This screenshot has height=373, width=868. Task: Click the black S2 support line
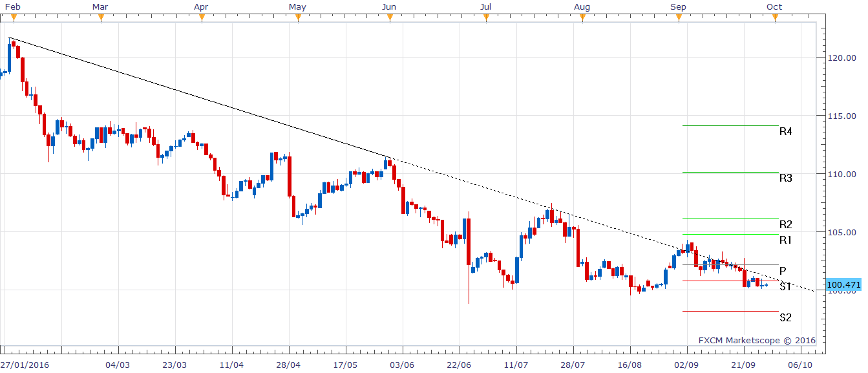pos(730,312)
